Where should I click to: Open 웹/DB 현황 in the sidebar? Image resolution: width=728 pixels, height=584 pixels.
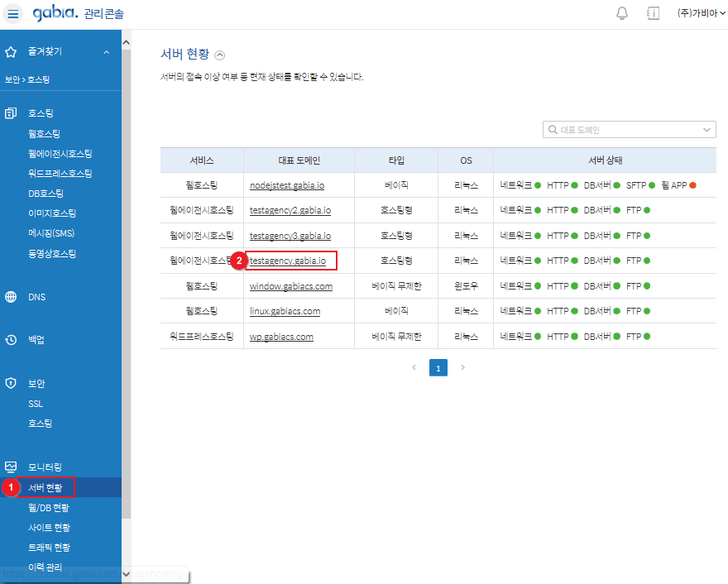point(49,508)
